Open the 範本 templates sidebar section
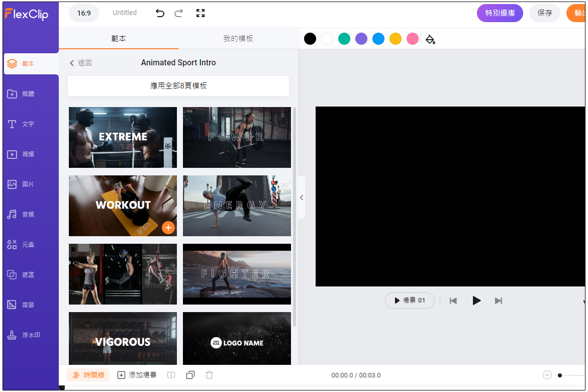 point(31,64)
